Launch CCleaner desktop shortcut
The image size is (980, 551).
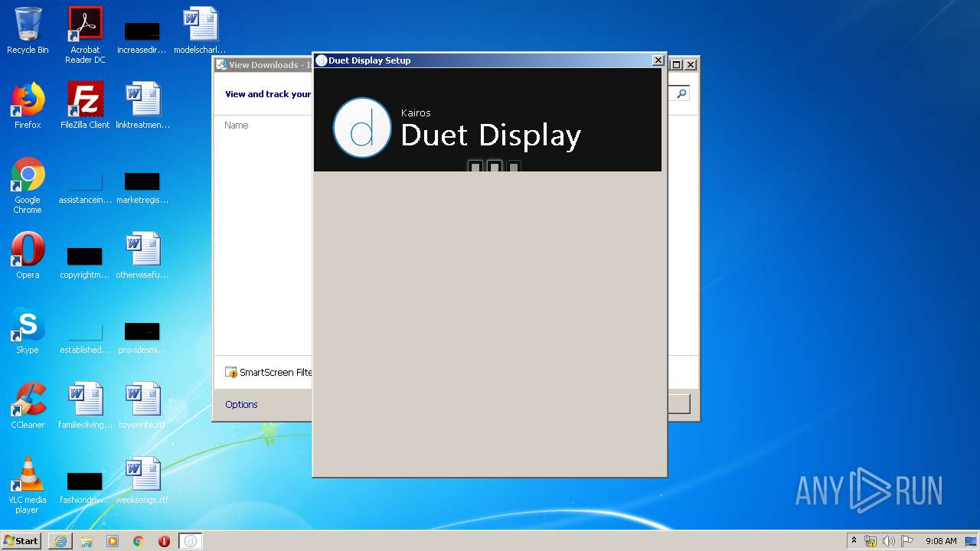[x=28, y=406]
